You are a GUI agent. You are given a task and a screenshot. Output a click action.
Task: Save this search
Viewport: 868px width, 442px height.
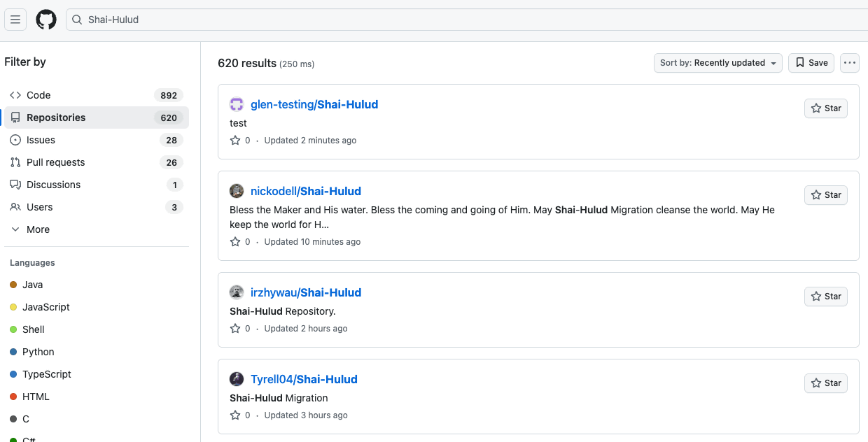(811, 63)
